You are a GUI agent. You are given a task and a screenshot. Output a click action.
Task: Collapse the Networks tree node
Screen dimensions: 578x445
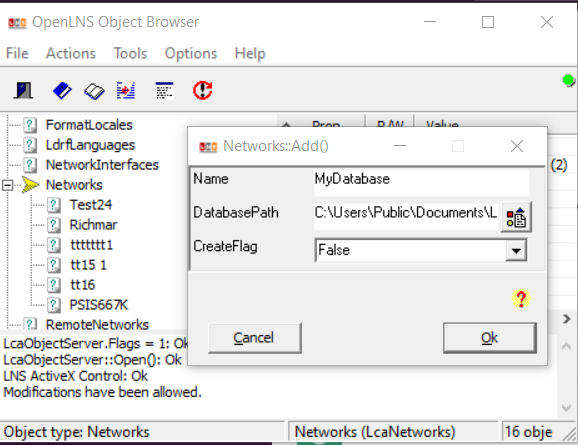[7, 185]
